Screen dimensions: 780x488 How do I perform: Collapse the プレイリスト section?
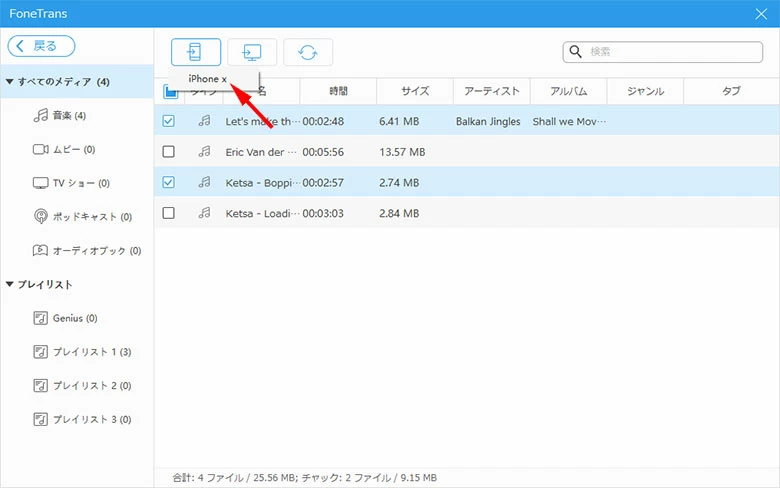[x=10, y=285]
